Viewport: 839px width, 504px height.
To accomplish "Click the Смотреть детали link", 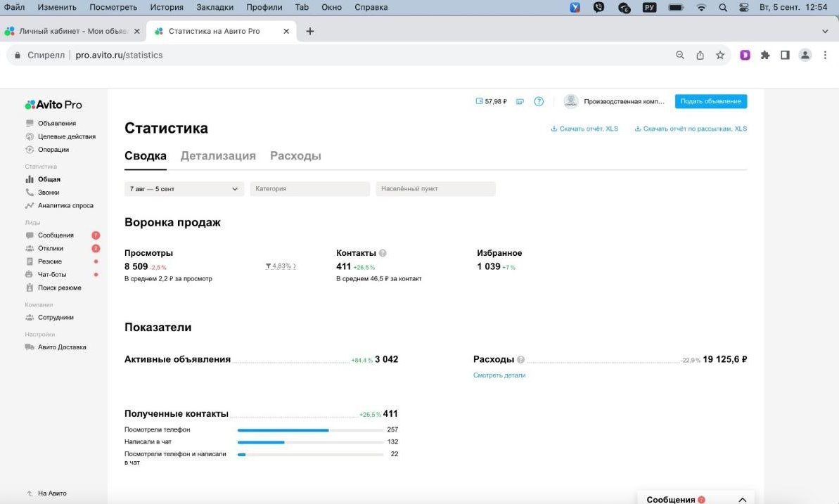I will coord(499,375).
